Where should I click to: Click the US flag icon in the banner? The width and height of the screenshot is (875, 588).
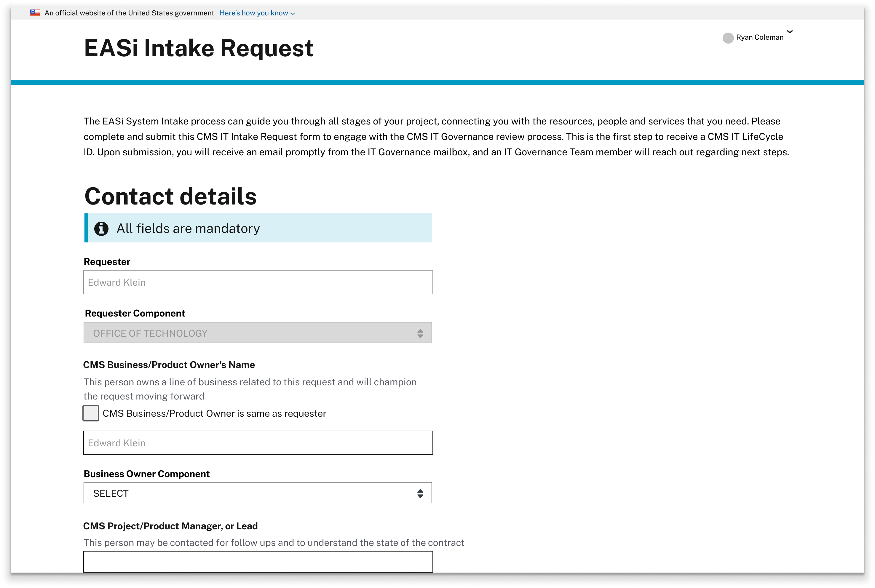click(35, 13)
